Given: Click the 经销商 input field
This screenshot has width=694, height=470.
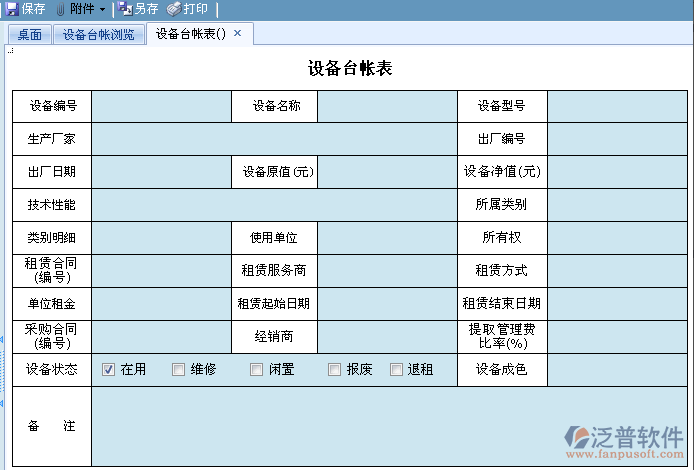Looking at the screenshot, I should (387, 336).
